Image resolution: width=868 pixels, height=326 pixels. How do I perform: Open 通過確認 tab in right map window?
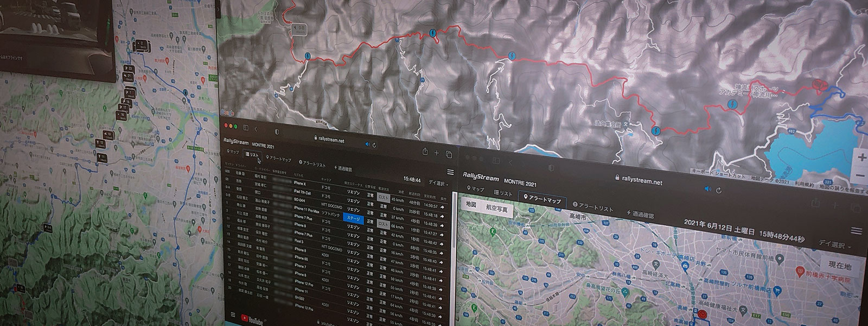[641, 214]
